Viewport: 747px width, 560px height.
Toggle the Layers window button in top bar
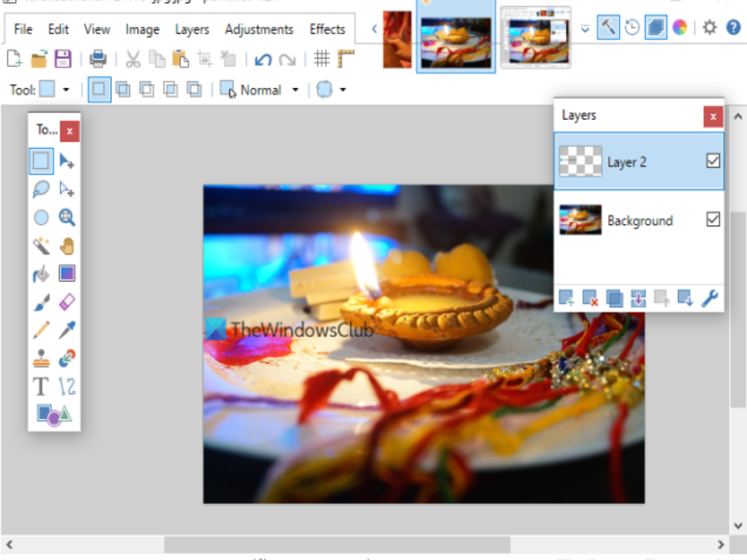click(656, 27)
